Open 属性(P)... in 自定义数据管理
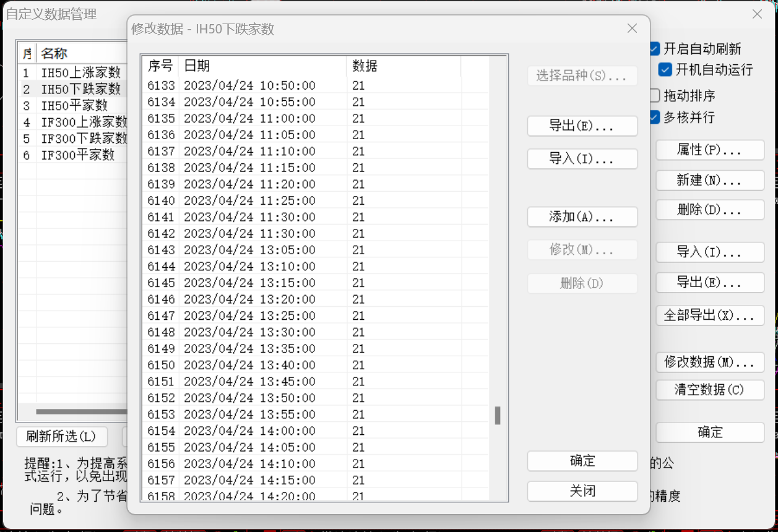The height and width of the screenshot is (532, 778). coord(710,150)
